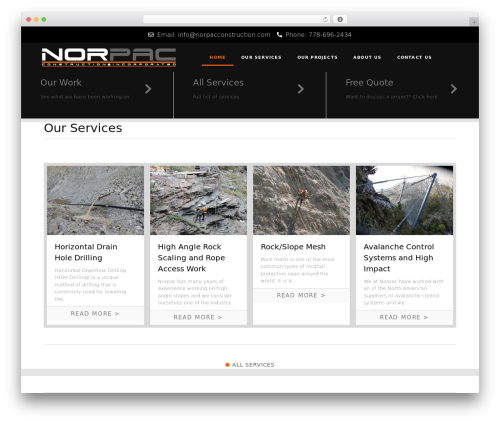
Task: Click 'Full list of services' text
Action: coord(216,97)
